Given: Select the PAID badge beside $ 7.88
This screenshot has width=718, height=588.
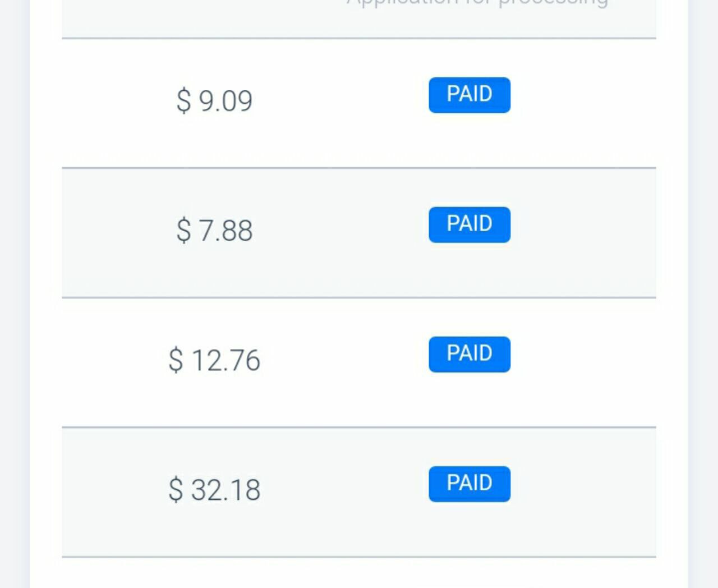Looking at the screenshot, I should click(470, 224).
